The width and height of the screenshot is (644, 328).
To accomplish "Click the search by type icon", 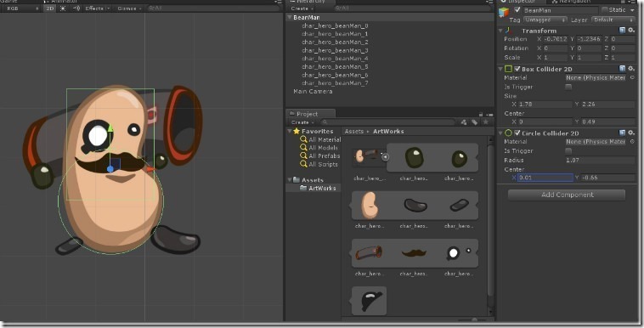I will click(464, 122).
